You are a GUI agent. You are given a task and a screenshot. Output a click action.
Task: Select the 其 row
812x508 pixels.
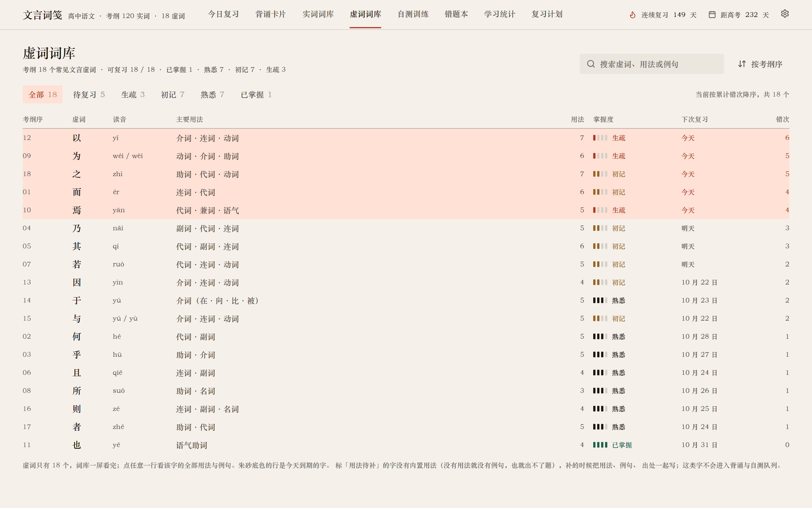point(406,246)
